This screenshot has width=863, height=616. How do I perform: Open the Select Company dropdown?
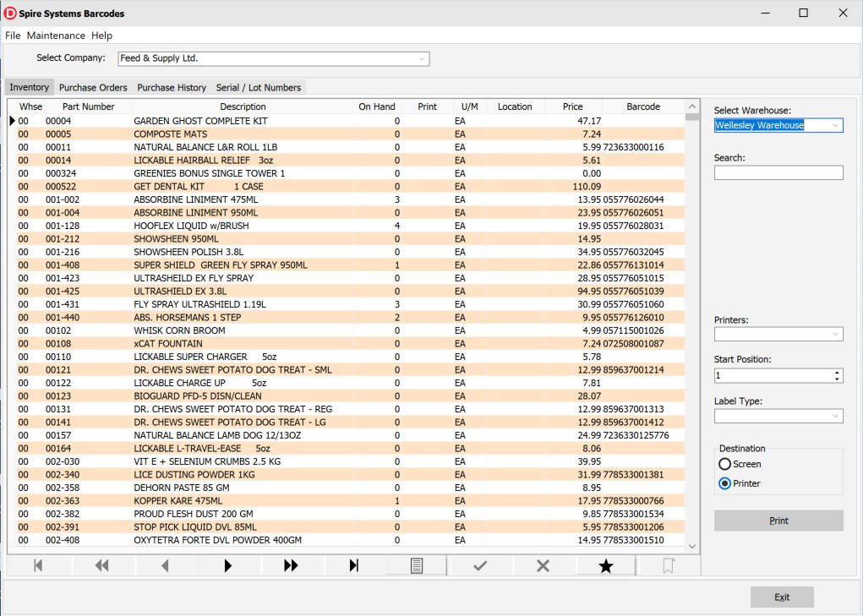point(422,59)
